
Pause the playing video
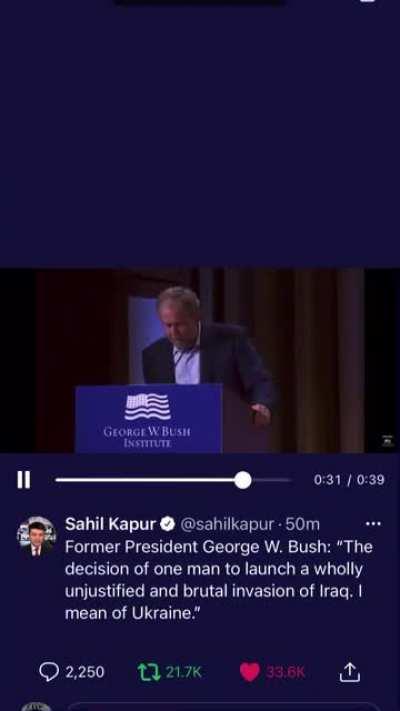24,480
